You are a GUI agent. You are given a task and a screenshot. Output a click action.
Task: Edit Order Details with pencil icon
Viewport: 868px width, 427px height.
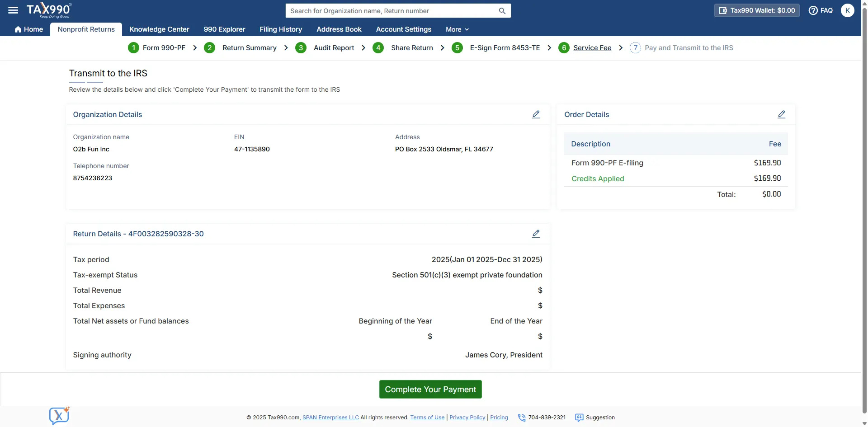781,114
